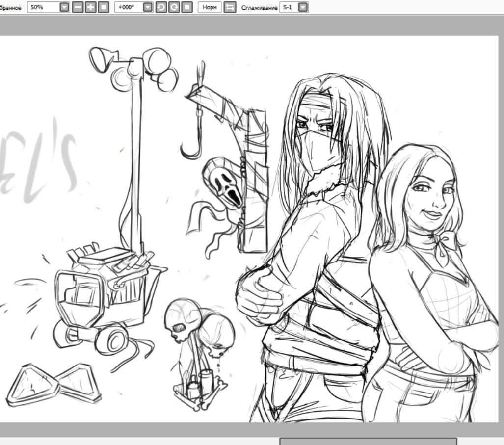Expand the Сглаживание S-1 stabilizer dropdown
Screen dimensions: 504x445
coord(303,7)
